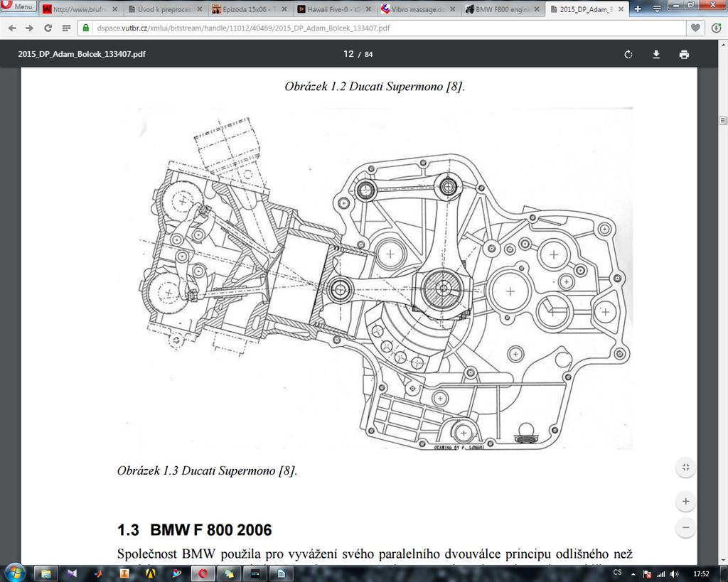Switch to the 'Úvod k preproces' tab
728x582 pixels.
coord(166,9)
